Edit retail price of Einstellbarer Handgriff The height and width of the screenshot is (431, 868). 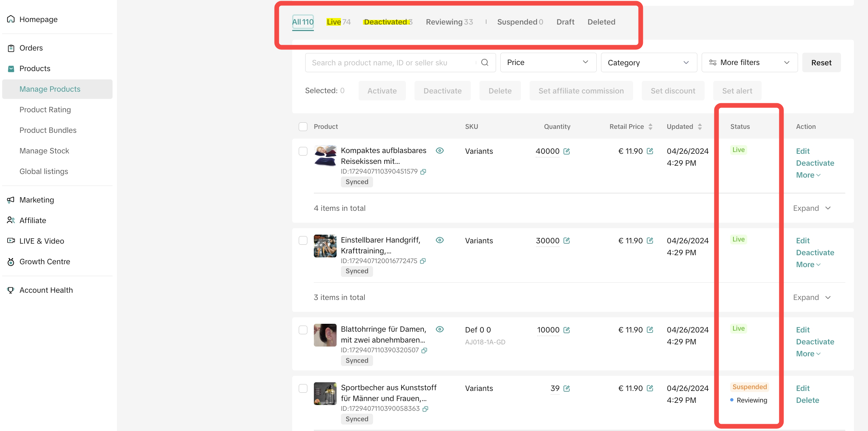(650, 240)
